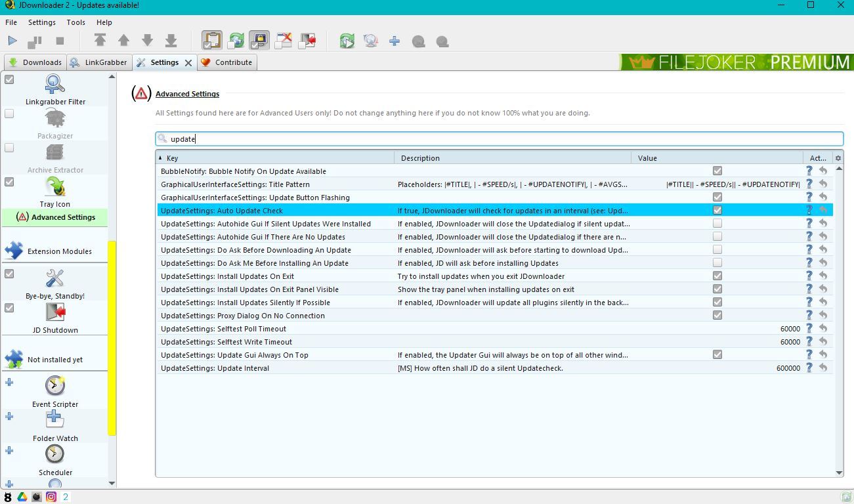This screenshot has width=854, height=504.
Task: Move selection up one position
Action: (123, 41)
